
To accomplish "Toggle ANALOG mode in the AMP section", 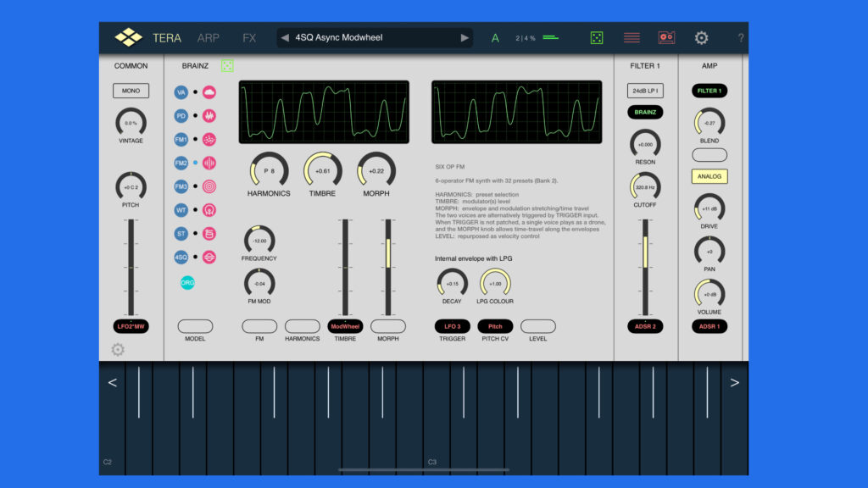I will click(x=709, y=176).
